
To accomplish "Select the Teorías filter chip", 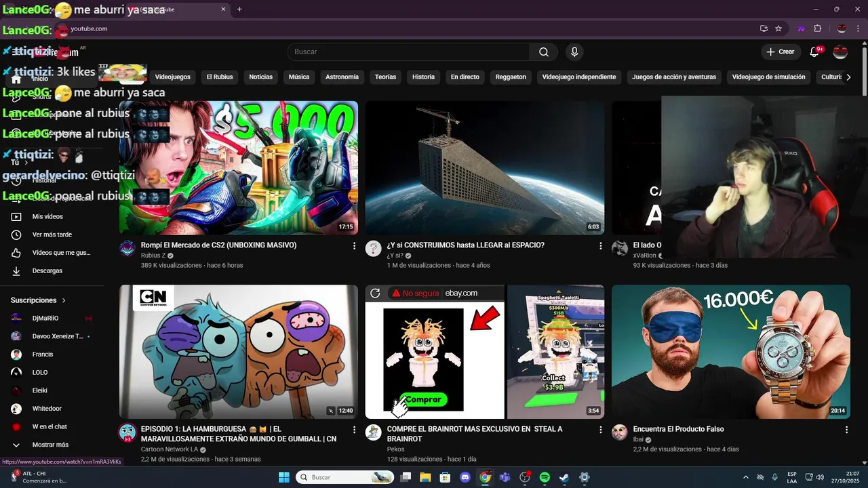I will [x=385, y=77].
